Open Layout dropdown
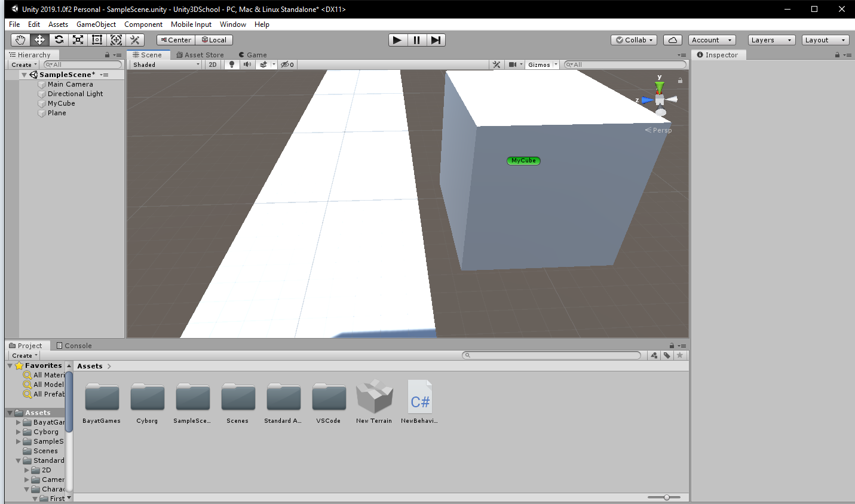Screen dimensions: 855x504 point(825,40)
